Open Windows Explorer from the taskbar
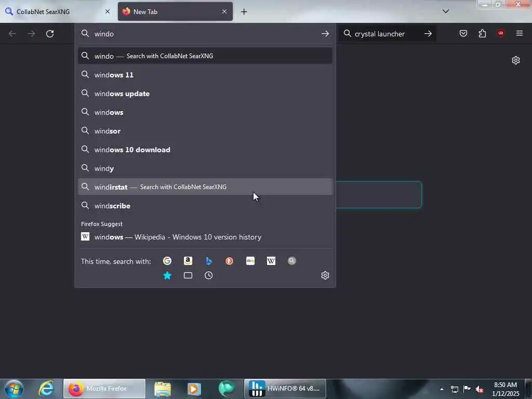This screenshot has height=399, width=532. [163, 389]
